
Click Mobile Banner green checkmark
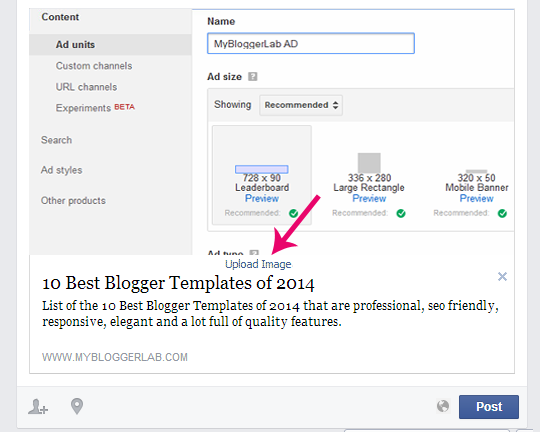click(x=502, y=213)
